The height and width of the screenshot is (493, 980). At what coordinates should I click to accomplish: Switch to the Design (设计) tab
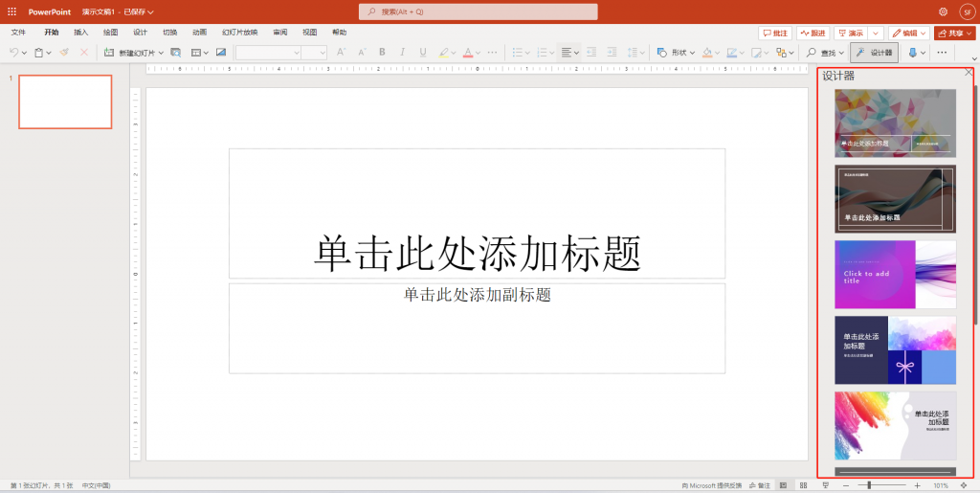click(x=140, y=33)
